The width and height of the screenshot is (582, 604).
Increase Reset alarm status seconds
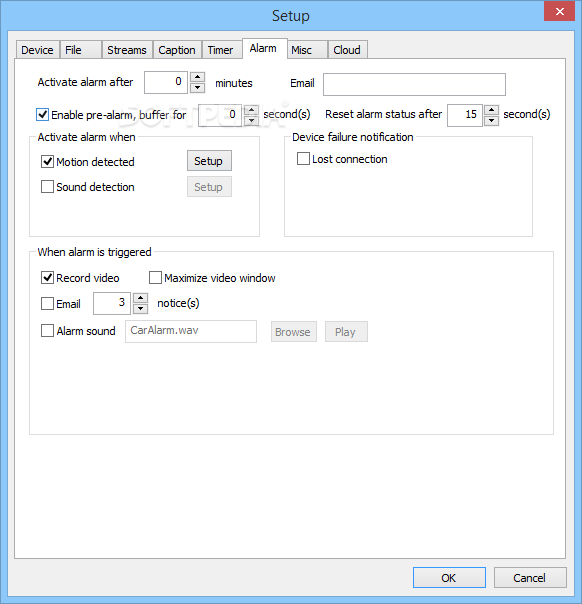click(x=491, y=110)
